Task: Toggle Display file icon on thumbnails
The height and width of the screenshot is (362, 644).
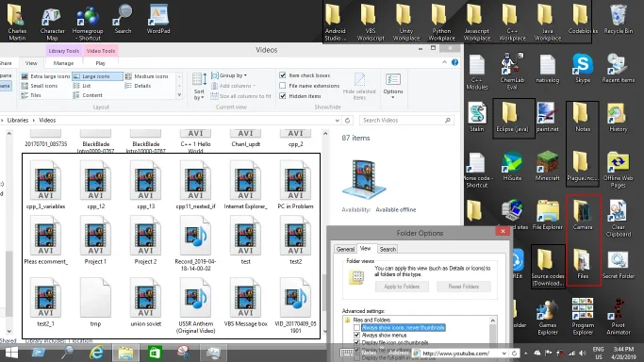Action: 357,342
